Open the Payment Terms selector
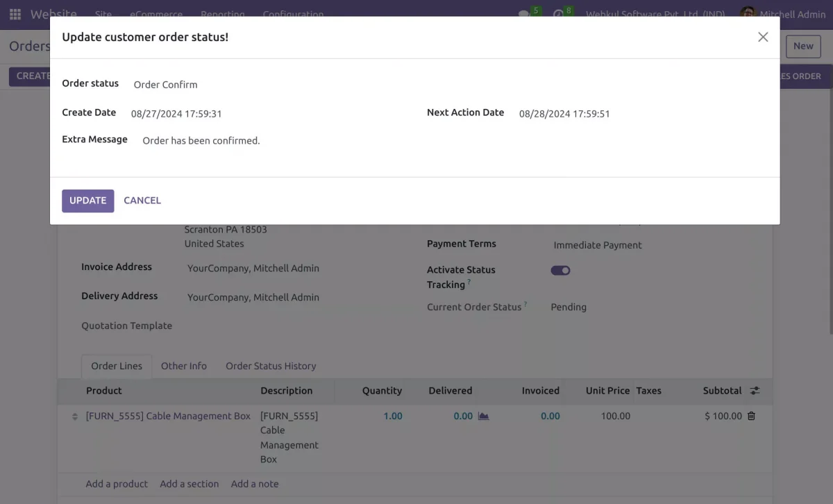 [x=597, y=244]
